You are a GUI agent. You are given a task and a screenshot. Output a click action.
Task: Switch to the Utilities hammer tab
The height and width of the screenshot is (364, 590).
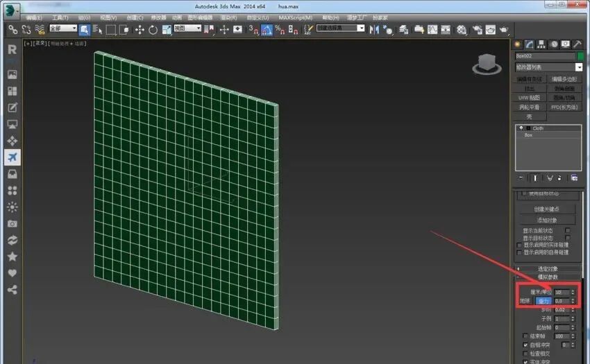click(x=578, y=44)
